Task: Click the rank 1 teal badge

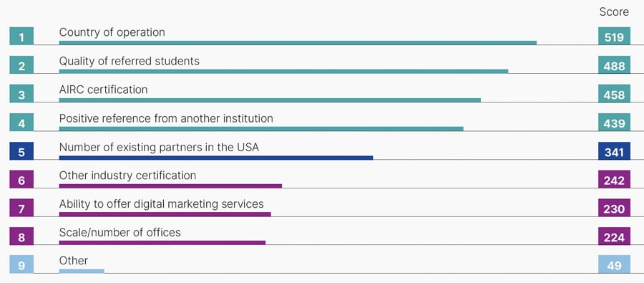Action: [x=21, y=36]
